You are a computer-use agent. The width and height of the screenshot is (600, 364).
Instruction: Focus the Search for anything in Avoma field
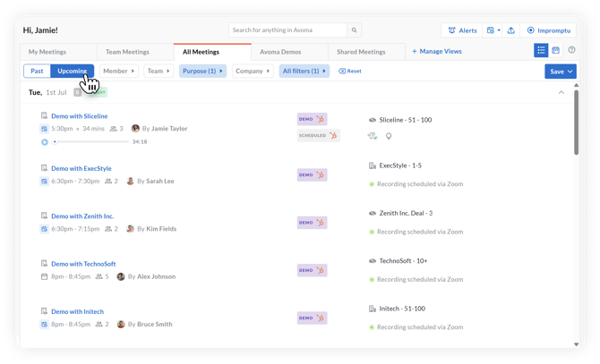(x=288, y=30)
